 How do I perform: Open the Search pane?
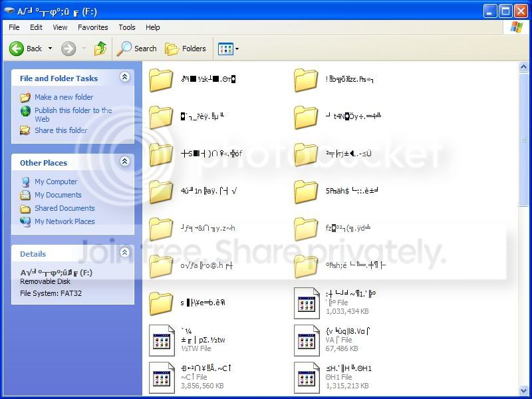point(136,49)
